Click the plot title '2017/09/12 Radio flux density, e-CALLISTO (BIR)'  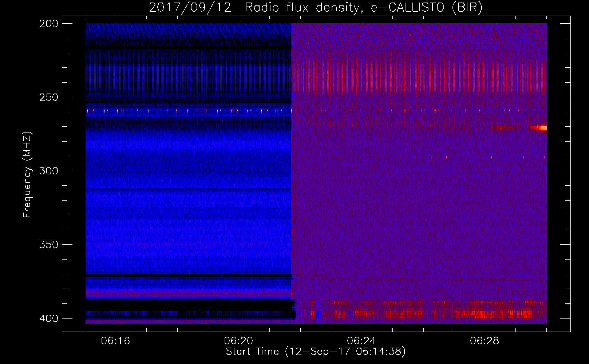(316, 8)
